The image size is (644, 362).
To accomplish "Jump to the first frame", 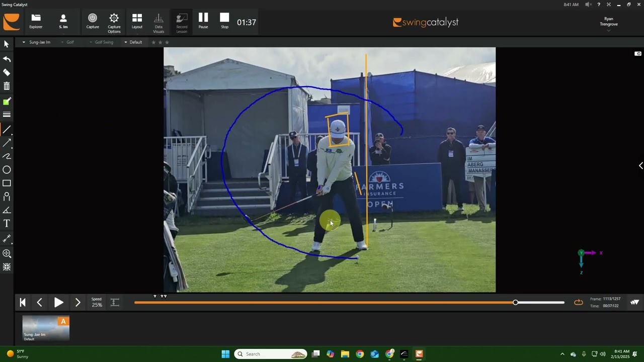I will tap(23, 302).
